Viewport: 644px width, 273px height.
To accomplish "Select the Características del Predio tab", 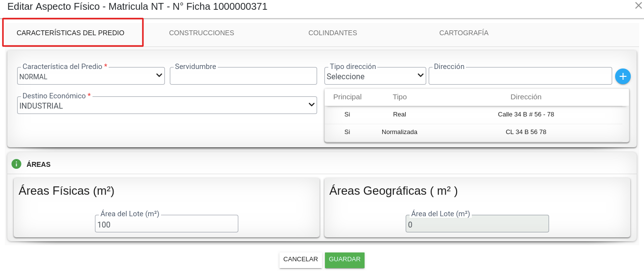I will pos(70,33).
